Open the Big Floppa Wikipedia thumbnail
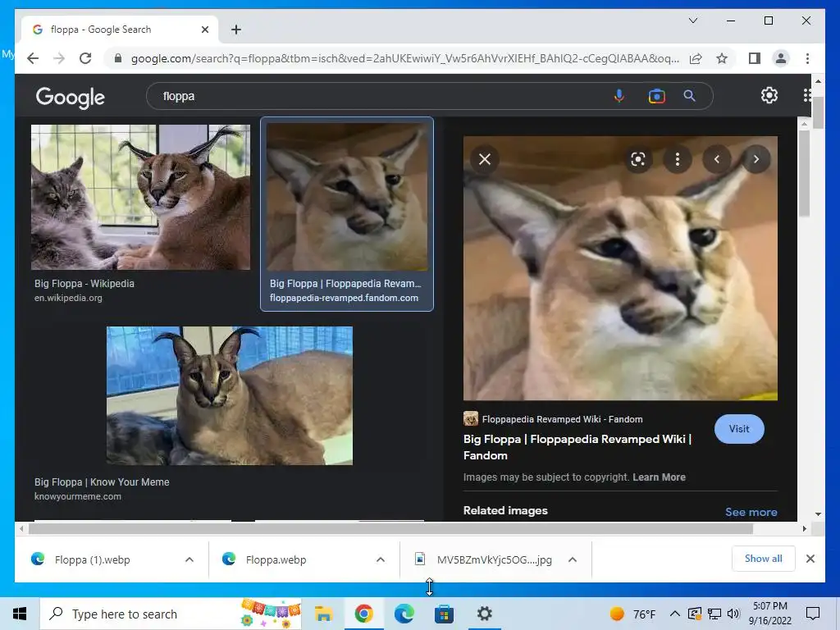This screenshot has height=630, width=840. click(x=140, y=197)
